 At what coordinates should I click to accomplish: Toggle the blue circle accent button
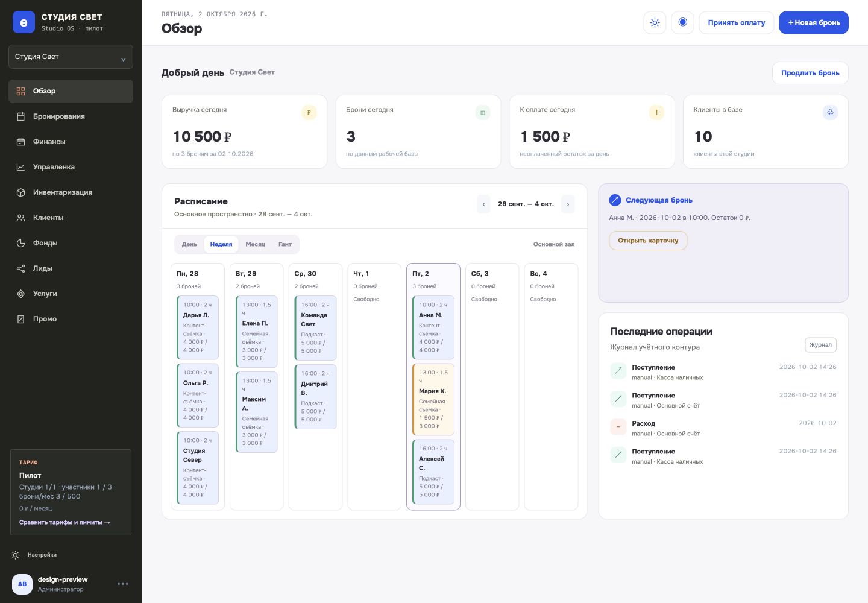682,22
